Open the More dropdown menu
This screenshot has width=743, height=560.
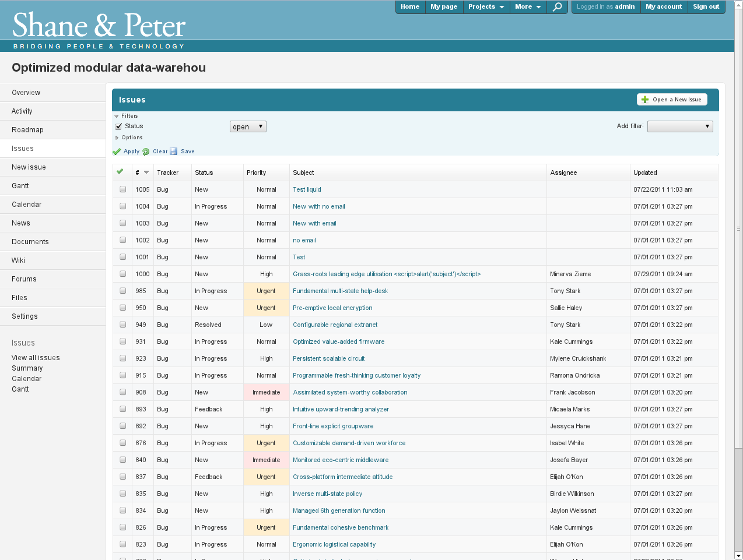click(x=528, y=7)
